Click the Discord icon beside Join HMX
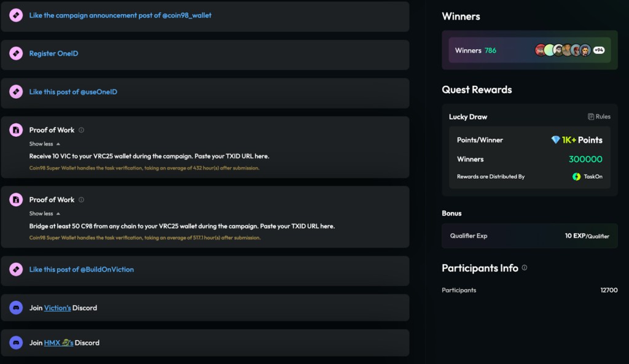The width and height of the screenshot is (629, 364). tap(16, 343)
